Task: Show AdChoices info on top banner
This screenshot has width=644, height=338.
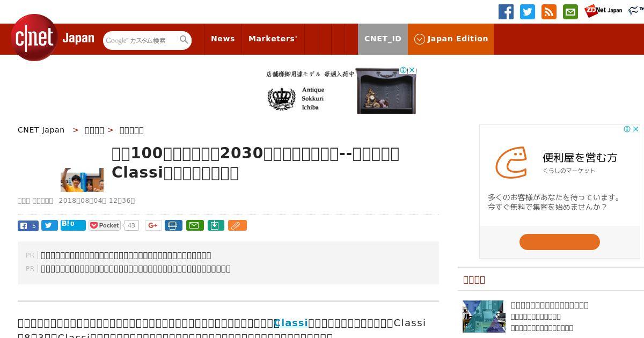Action: (x=403, y=70)
